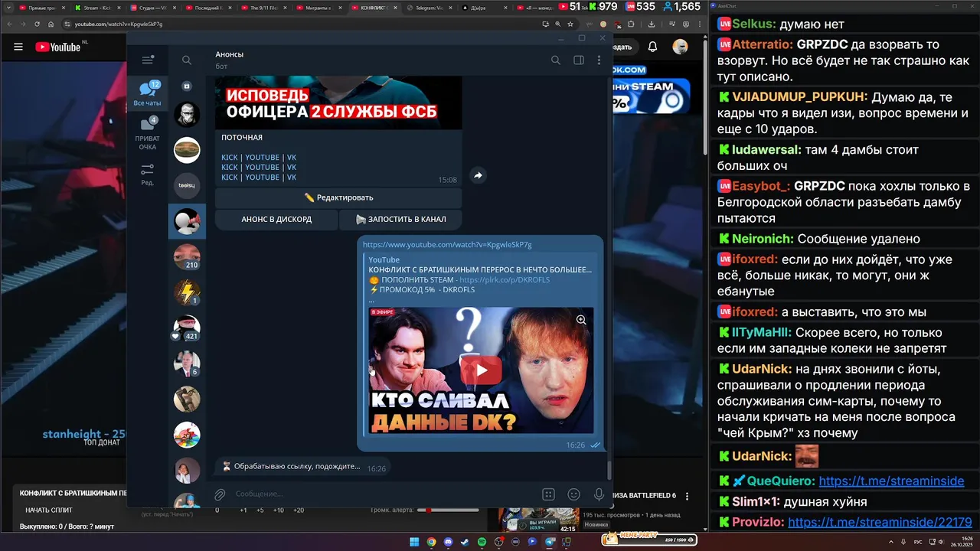Open Windows Start menu
The image size is (980, 551).
point(414,542)
